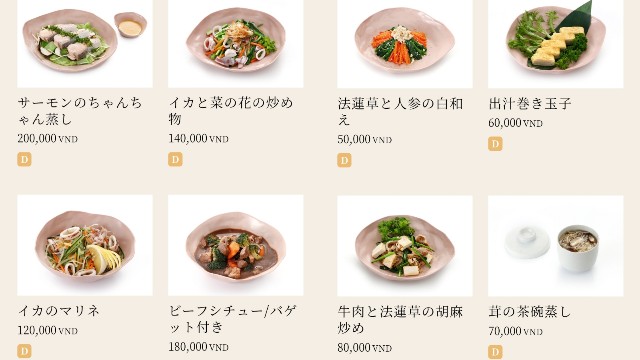Select the ビーフシチュー/バゲット付き title
The width and height of the screenshot is (640, 360).
click(233, 319)
